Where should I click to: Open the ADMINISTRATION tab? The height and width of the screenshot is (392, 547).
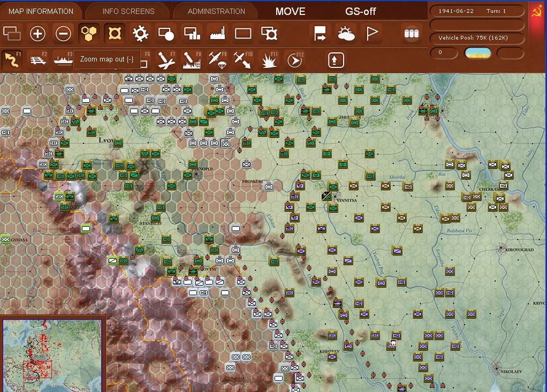tap(216, 11)
